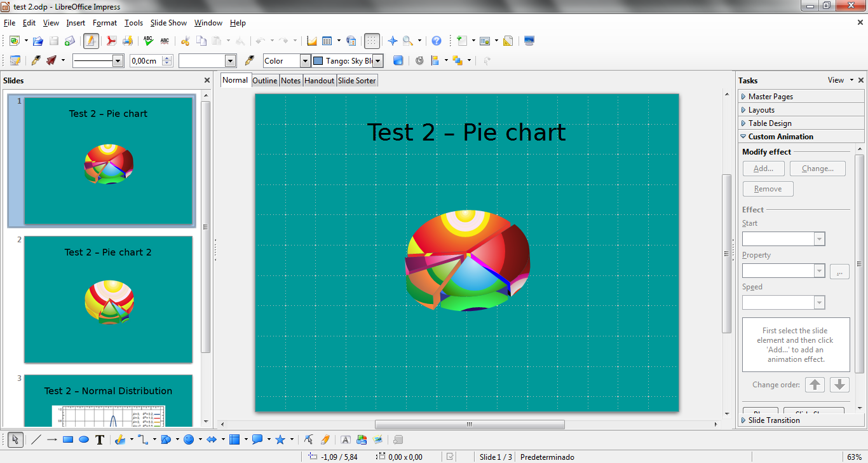Open the Format menu

[105, 23]
